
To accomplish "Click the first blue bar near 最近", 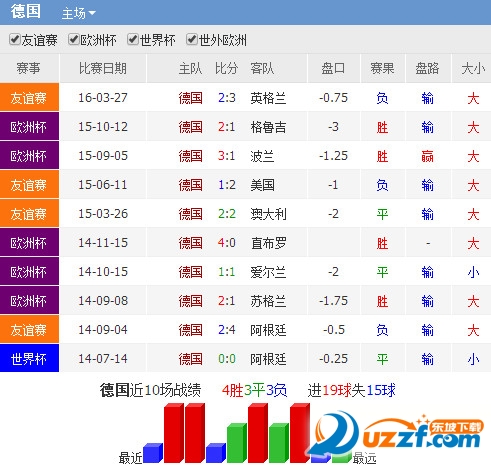I will [x=153, y=453].
